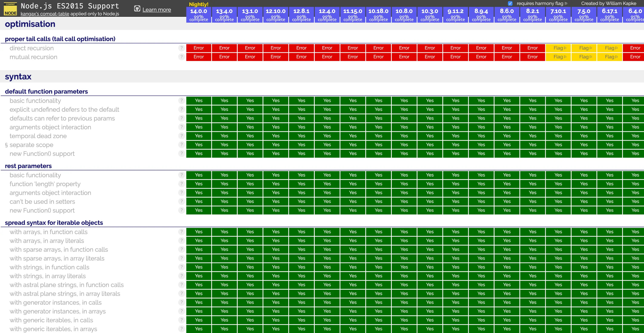Screen dimensions: 644x333
Task: Open help icon for mutual recursion
Action: point(181,57)
